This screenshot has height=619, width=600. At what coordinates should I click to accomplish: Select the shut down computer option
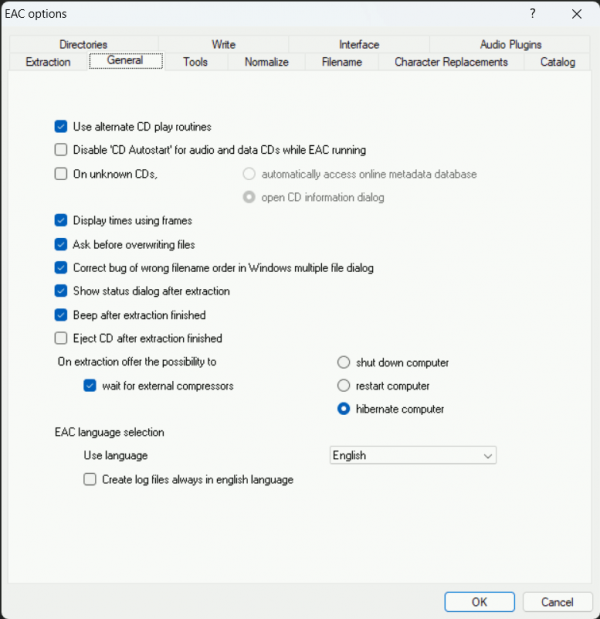(x=344, y=363)
